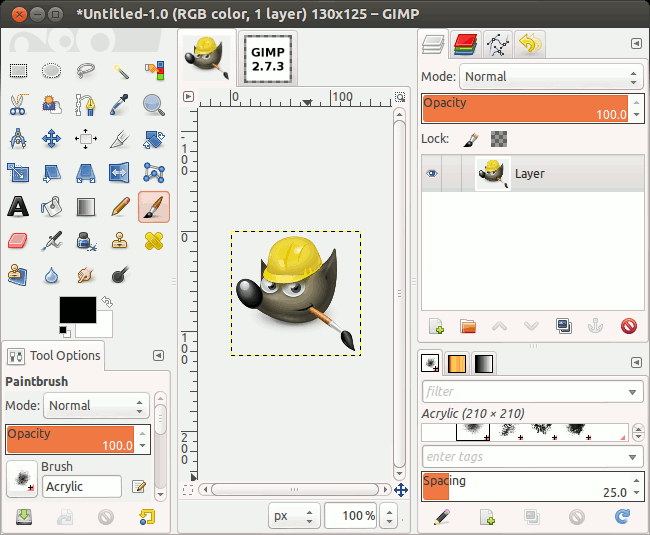Swap foreground and background colors

107,302
